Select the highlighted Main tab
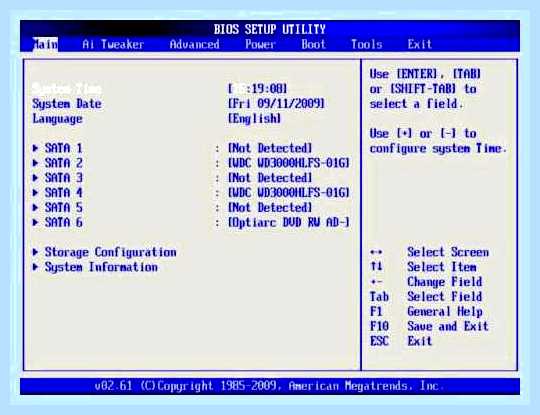This screenshot has height=415, width=540. (45, 44)
